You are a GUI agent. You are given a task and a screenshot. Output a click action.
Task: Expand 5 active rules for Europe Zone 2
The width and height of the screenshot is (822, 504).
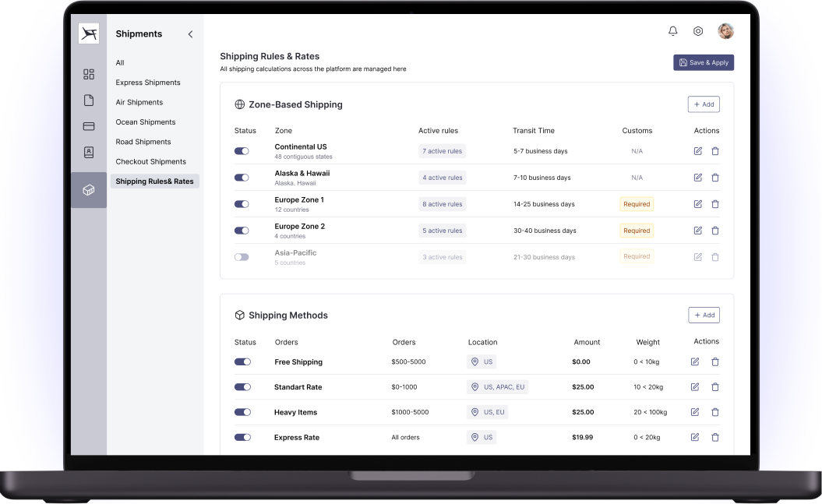coord(442,230)
